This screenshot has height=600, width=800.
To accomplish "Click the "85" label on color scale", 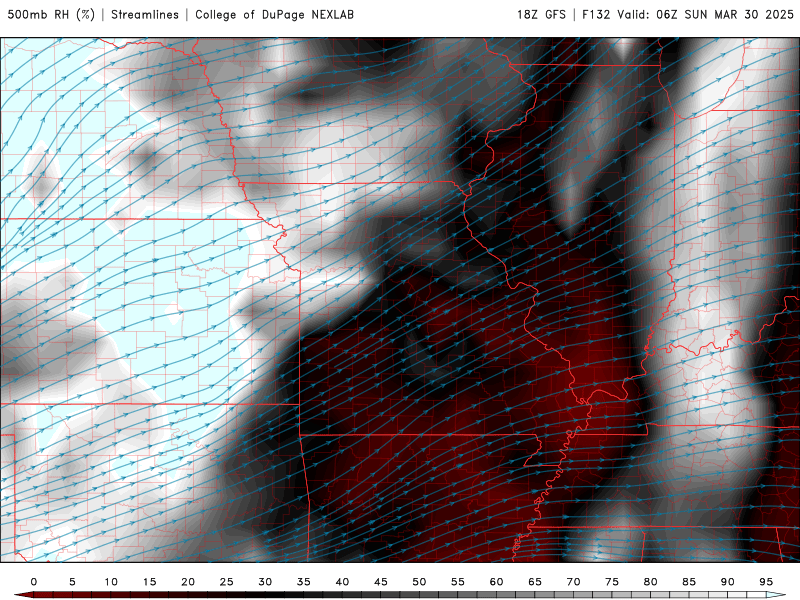I will [x=689, y=582].
